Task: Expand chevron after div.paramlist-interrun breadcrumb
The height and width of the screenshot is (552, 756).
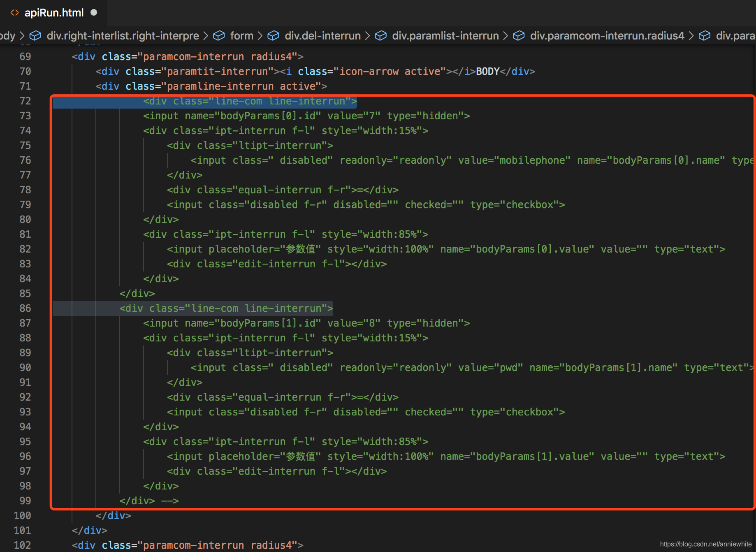Action: (506, 36)
